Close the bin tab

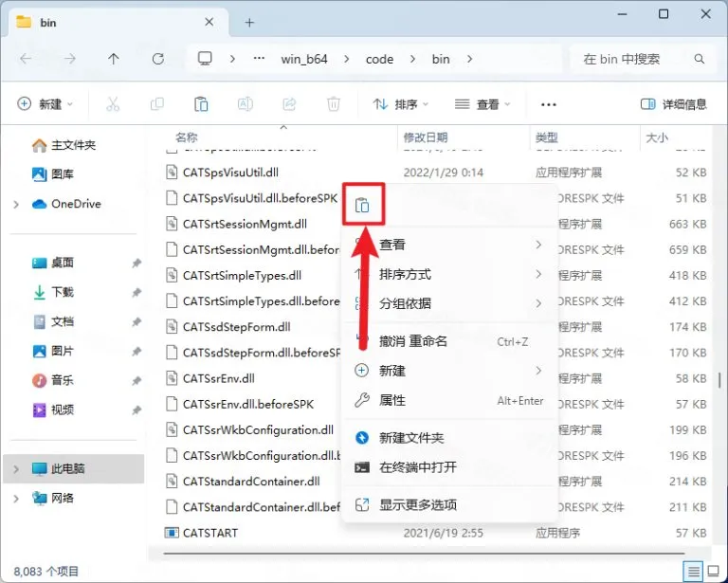209,22
